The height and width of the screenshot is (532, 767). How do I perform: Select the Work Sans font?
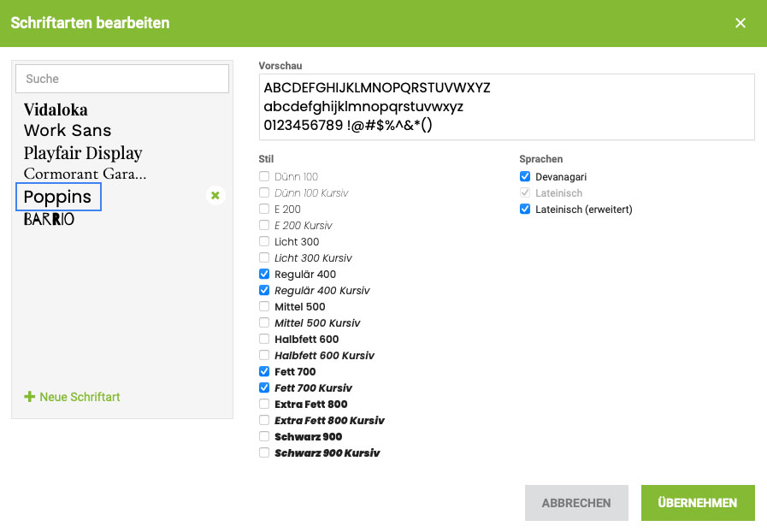(68, 130)
